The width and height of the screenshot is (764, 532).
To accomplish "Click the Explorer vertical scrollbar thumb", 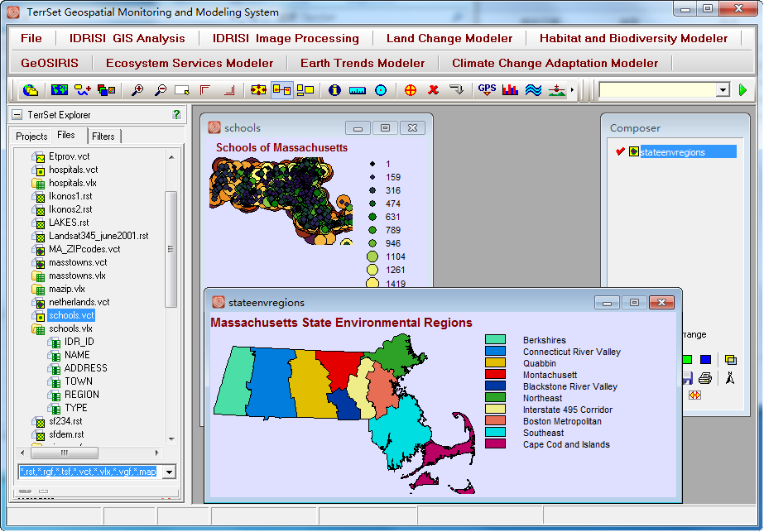I will tap(171, 248).
